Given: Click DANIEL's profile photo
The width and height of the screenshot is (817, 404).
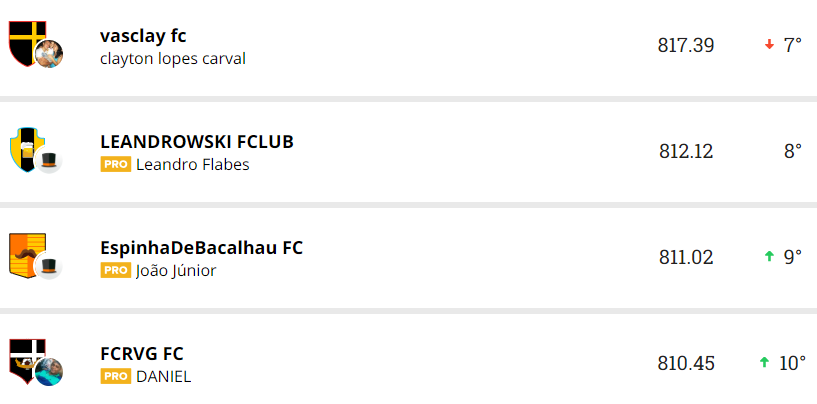Looking at the screenshot, I should 49,372.
